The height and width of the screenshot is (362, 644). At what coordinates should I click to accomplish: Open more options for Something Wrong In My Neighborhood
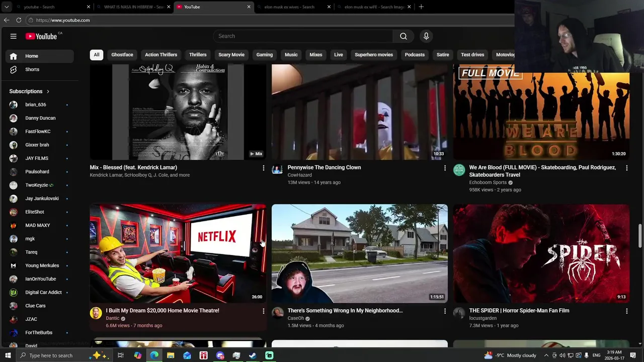point(445,311)
